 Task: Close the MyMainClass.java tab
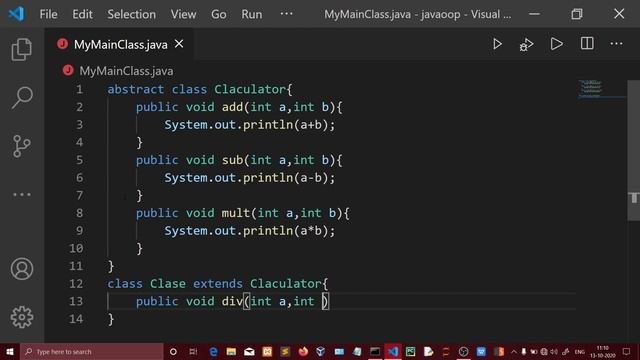point(179,44)
